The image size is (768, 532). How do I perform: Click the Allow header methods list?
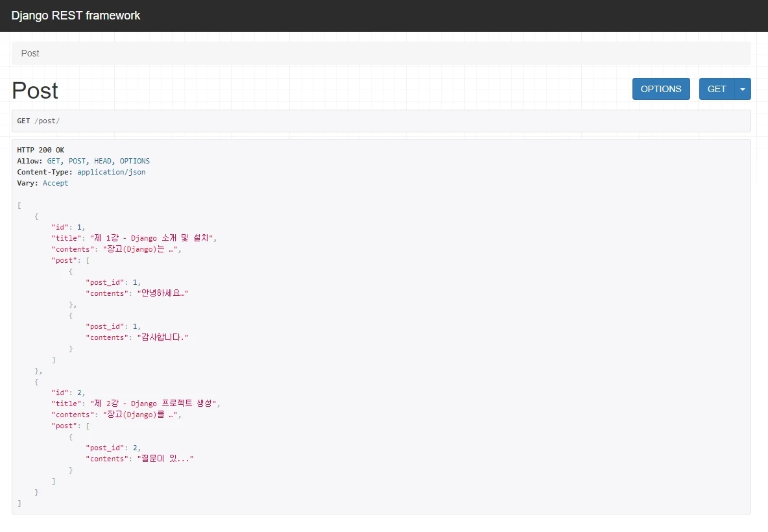click(98, 161)
